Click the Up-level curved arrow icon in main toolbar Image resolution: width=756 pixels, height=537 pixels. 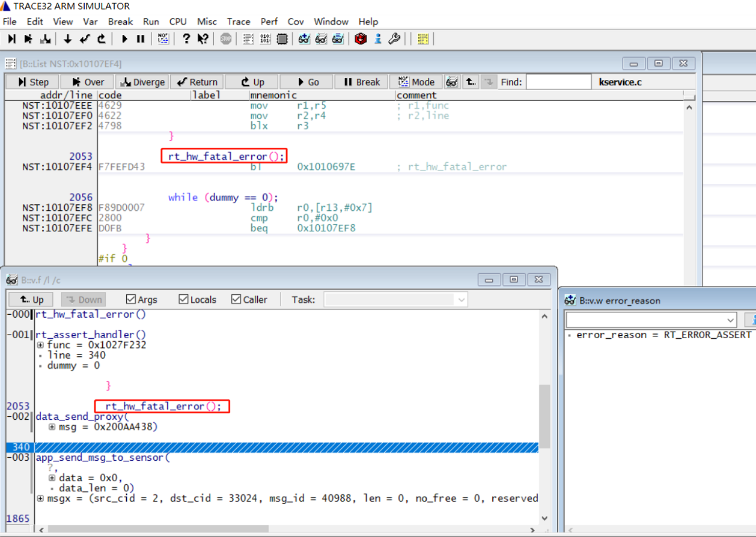tap(101, 39)
